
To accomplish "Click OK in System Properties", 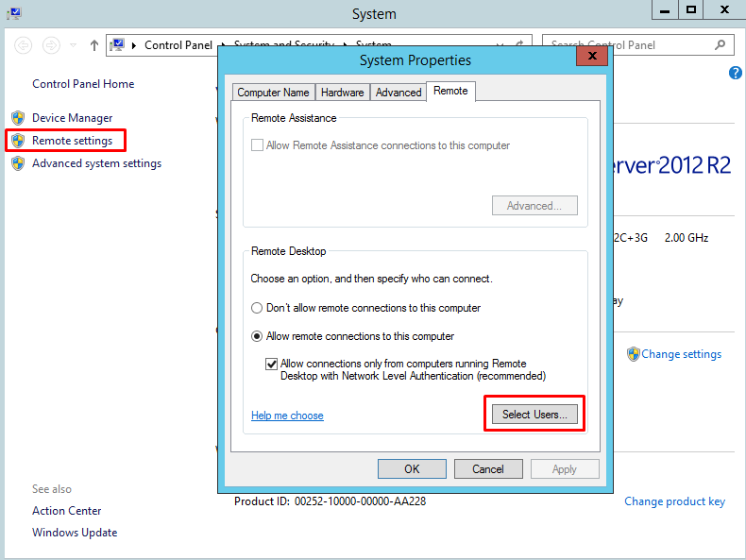I will [412, 469].
